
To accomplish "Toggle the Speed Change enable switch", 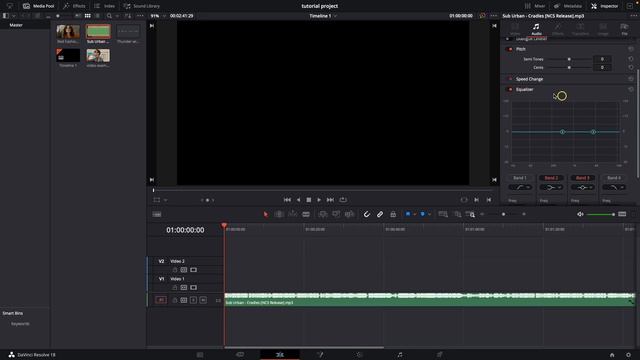I will pos(509,79).
